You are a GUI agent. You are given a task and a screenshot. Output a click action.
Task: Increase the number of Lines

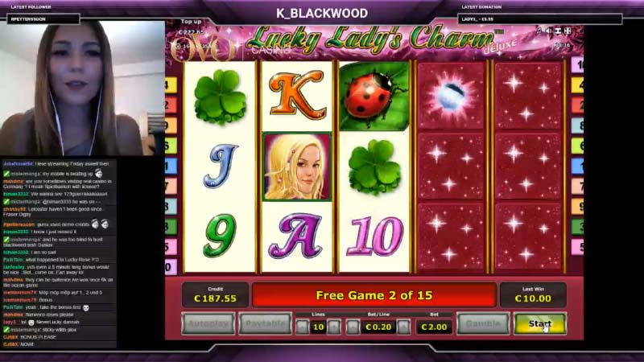(334, 327)
